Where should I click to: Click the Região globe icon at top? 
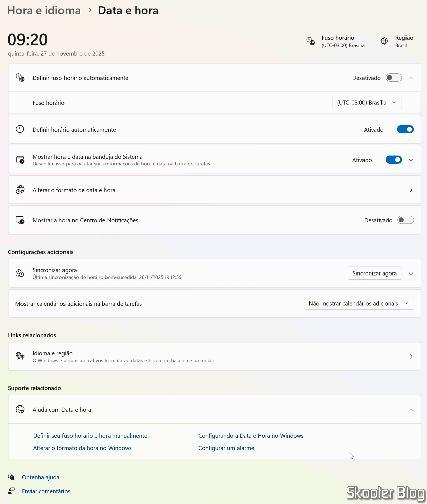point(384,41)
